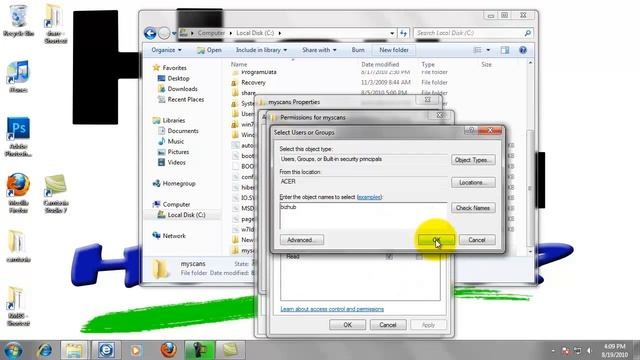Open the Pictures library
Screen dimensions: 640x360
click(178, 152)
